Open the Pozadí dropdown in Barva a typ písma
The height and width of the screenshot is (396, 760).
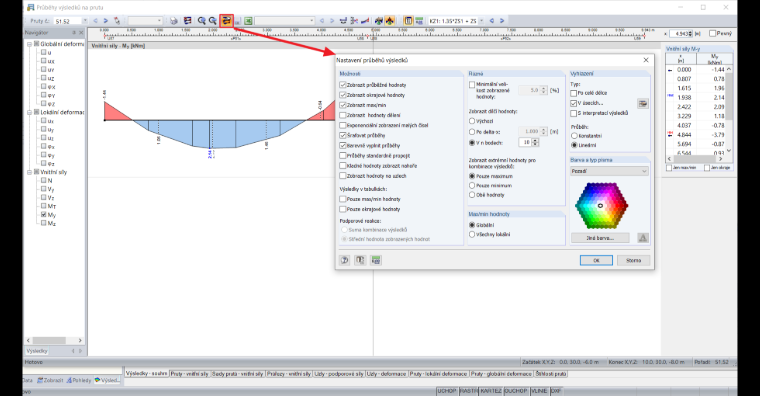coord(609,171)
